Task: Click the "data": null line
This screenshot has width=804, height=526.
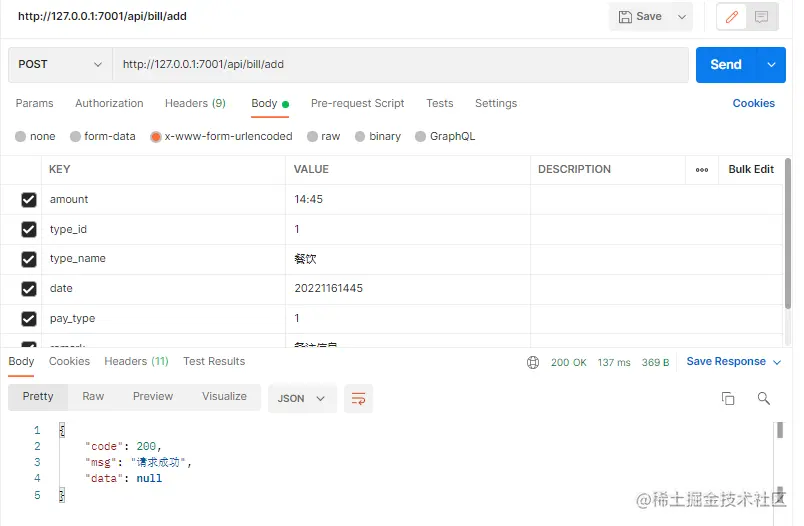Action: (124, 478)
